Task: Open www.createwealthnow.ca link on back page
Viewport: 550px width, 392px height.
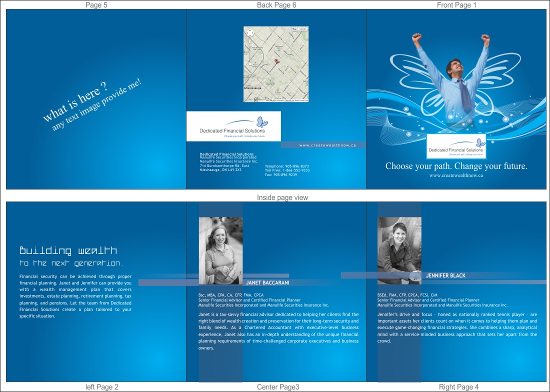Action: [327, 145]
